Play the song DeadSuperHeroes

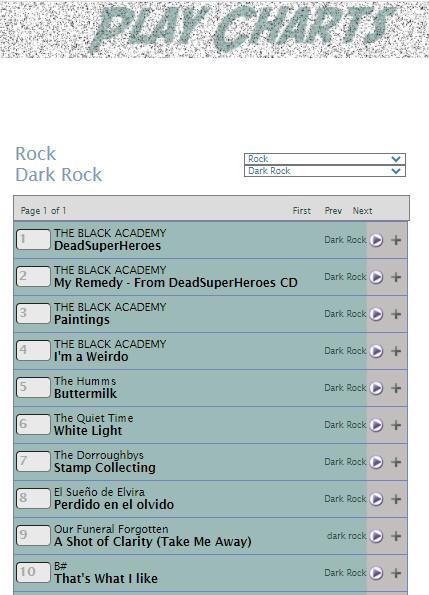tap(376, 240)
